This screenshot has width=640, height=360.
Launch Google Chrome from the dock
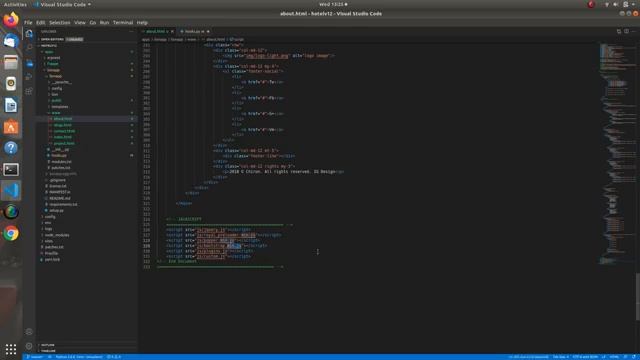point(11,233)
